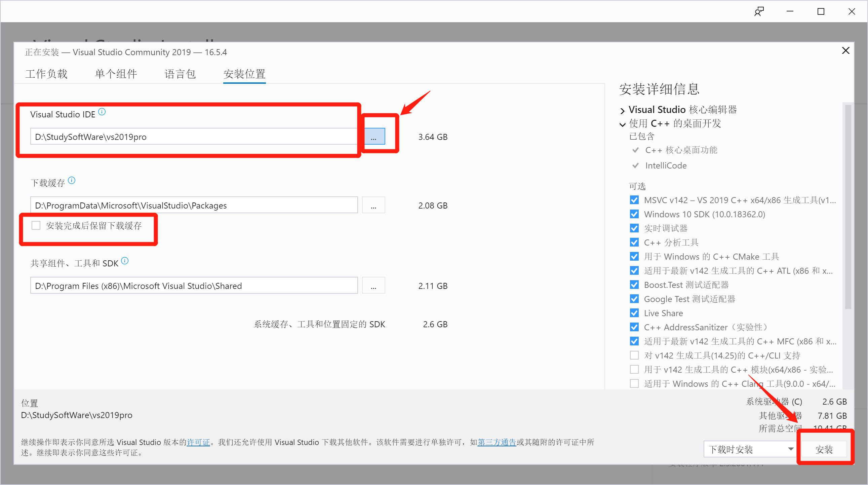Switch to 语言包 tab
Viewport: 868px width, 485px height.
180,74
